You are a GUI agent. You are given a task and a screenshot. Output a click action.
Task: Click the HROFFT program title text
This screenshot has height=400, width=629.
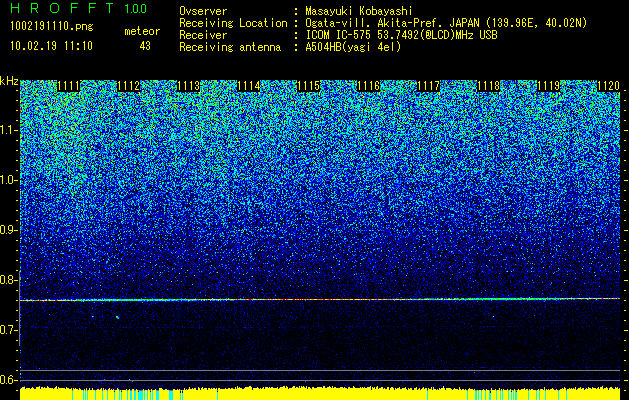62,8
